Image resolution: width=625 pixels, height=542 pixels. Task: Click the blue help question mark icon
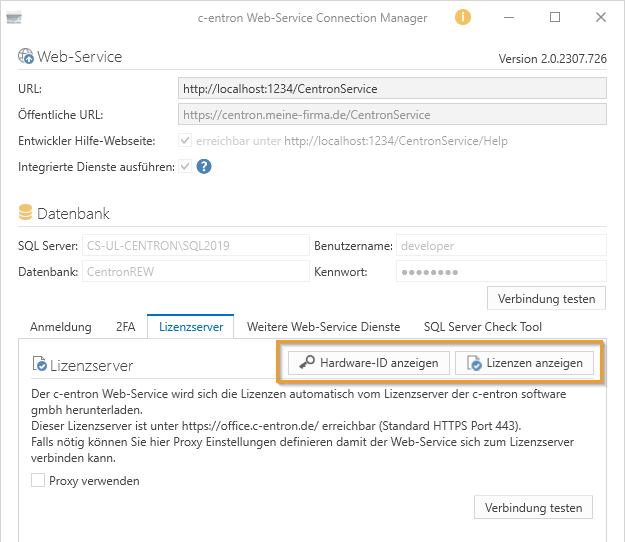point(204,166)
